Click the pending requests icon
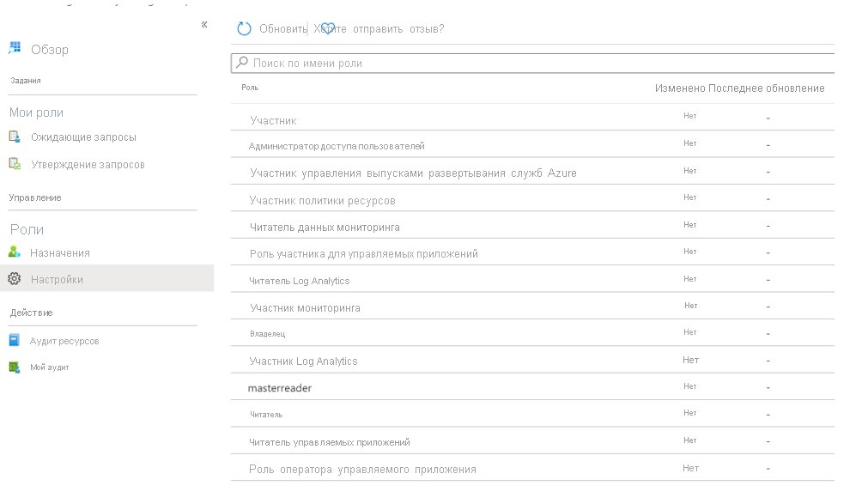 point(15,137)
